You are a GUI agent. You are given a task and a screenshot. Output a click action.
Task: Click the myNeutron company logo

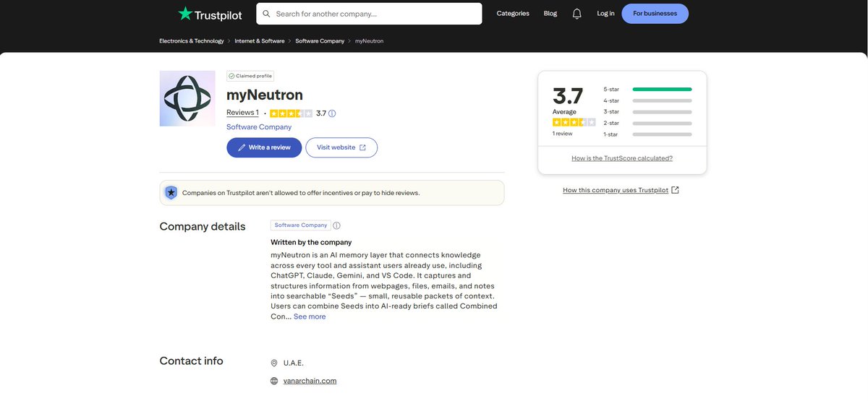[x=187, y=98]
